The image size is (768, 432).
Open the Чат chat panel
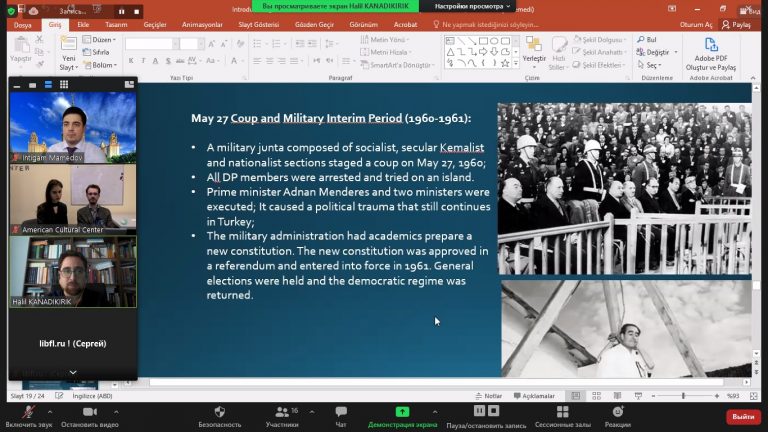341,412
